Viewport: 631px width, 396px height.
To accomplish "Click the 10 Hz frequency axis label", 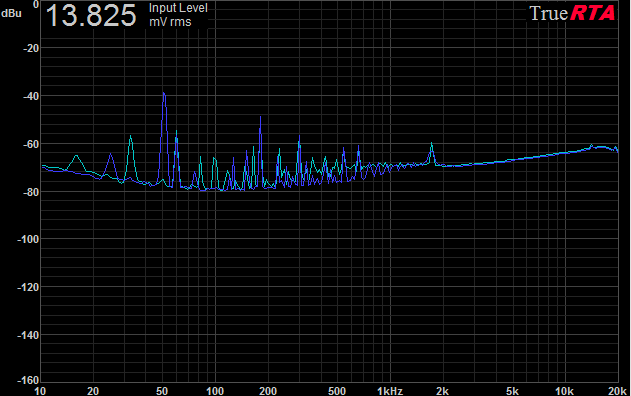I will [x=40, y=391].
